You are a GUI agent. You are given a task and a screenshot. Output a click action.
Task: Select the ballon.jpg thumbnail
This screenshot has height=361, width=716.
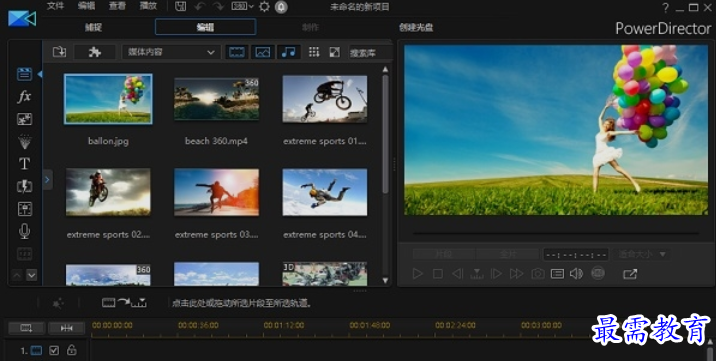coord(108,99)
